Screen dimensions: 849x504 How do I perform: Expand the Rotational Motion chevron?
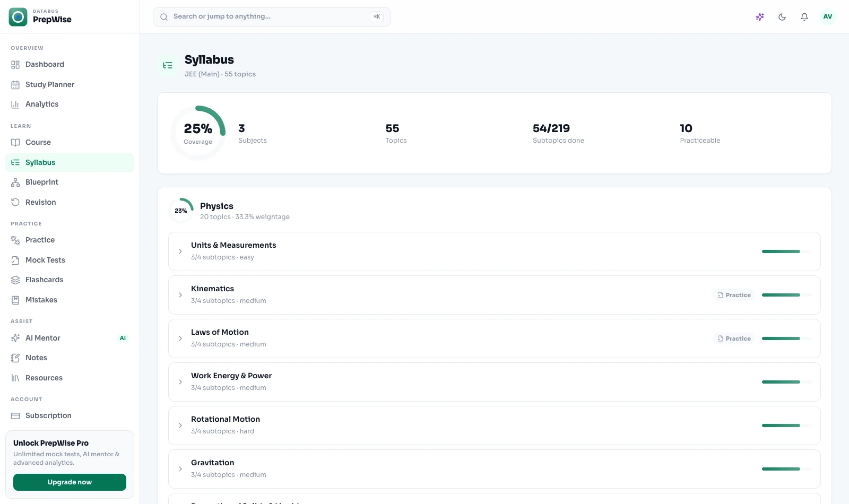click(180, 425)
